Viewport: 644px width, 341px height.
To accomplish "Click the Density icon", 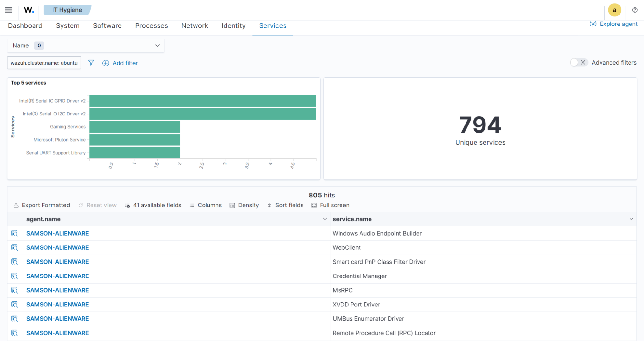I will tap(232, 205).
